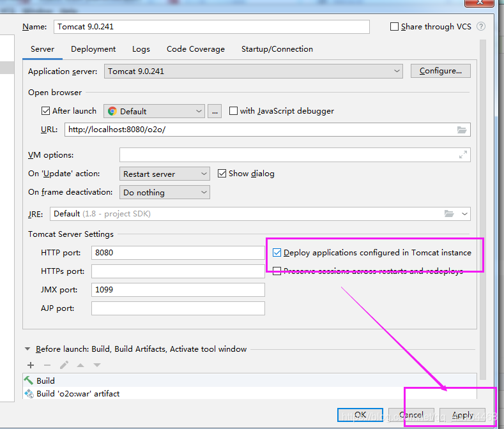Enable Preserve sessions across restarts checkbox
The height and width of the screenshot is (429, 504).
tap(277, 271)
